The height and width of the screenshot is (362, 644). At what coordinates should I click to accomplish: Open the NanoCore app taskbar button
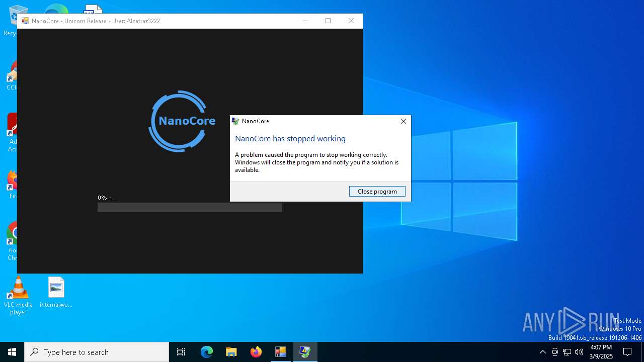tap(280, 352)
